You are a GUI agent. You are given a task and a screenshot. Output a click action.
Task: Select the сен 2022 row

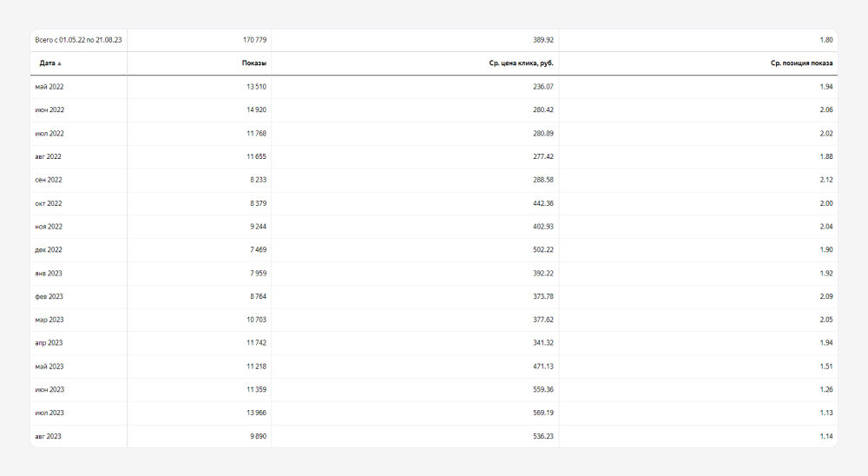click(49, 180)
